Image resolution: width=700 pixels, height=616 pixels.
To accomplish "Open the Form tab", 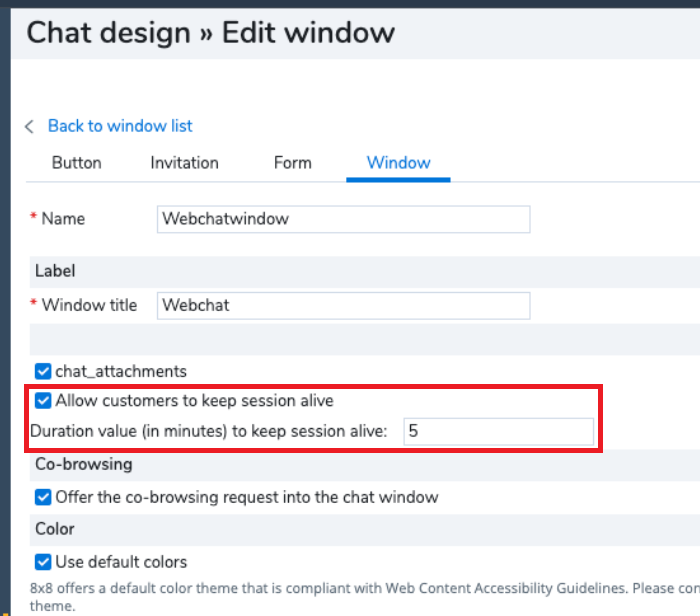I will (292, 163).
